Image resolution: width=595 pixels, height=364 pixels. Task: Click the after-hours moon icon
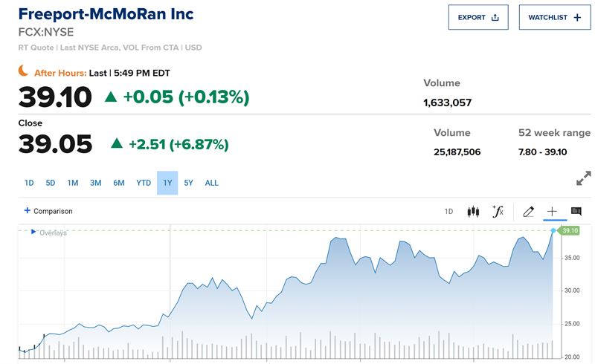(x=24, y=71)
